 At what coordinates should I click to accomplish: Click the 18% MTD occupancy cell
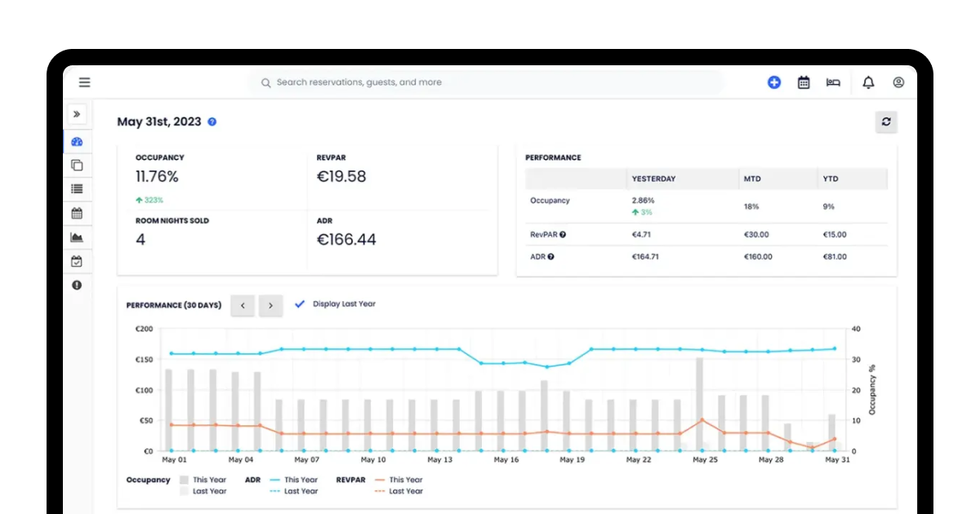[x=751, y=206]
